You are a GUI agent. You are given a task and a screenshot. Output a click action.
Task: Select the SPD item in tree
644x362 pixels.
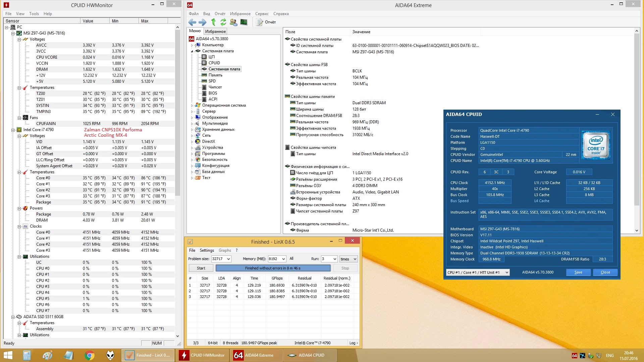click(212, 81)
